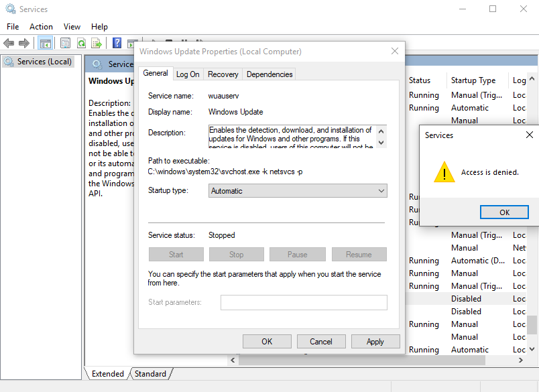Click OK in Properties dialog
Screen dimensions: 539x392
click(x=267, y=342)
